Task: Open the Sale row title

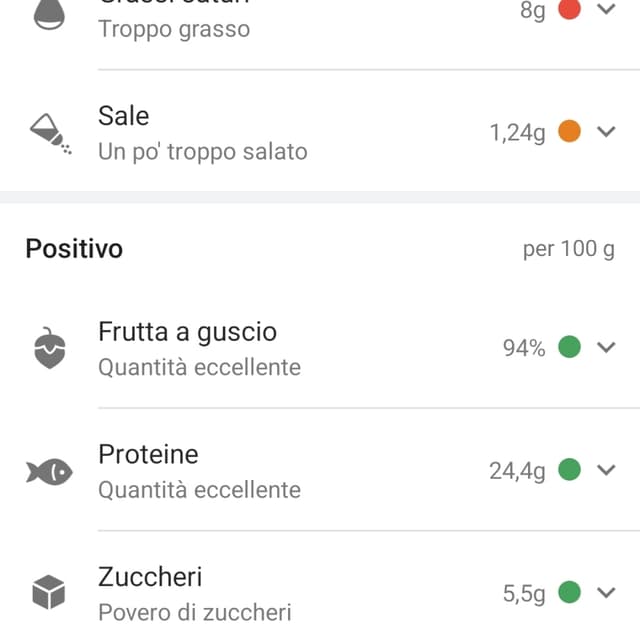Action: [x=124, y=116]
